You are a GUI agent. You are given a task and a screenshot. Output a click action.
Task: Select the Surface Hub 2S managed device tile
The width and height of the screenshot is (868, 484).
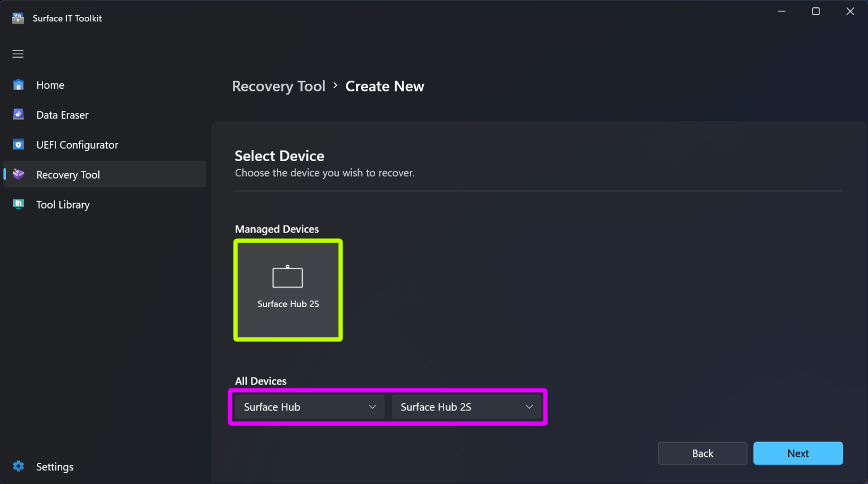click(x=288, y=290)
